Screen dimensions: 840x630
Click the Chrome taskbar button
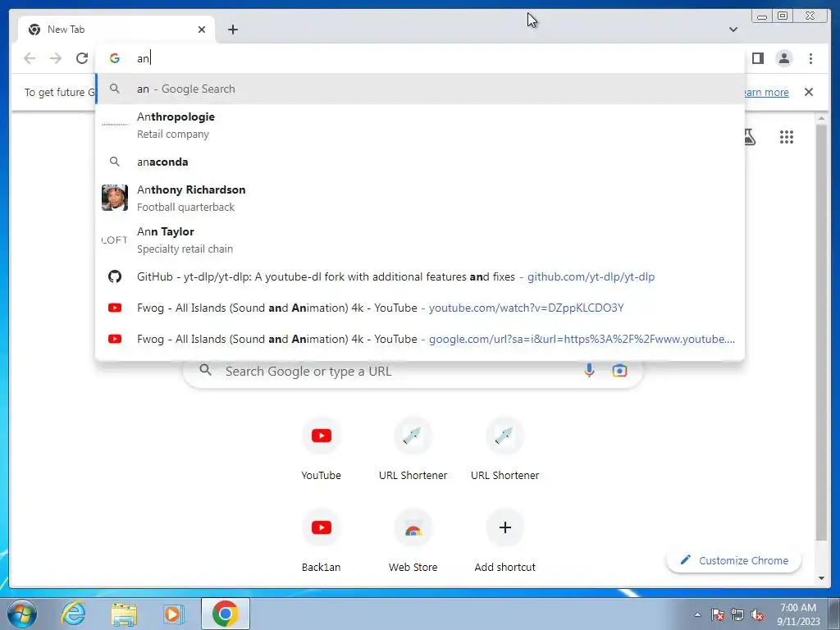[x=226, y=614]
